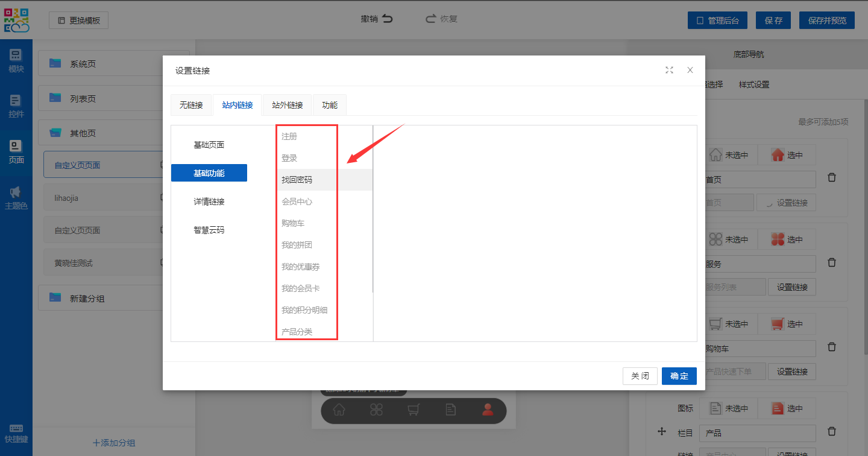This screenshot has width=868, height=456.
Task: Choose the 未选中 cart icon state
Action: point(728,324)
